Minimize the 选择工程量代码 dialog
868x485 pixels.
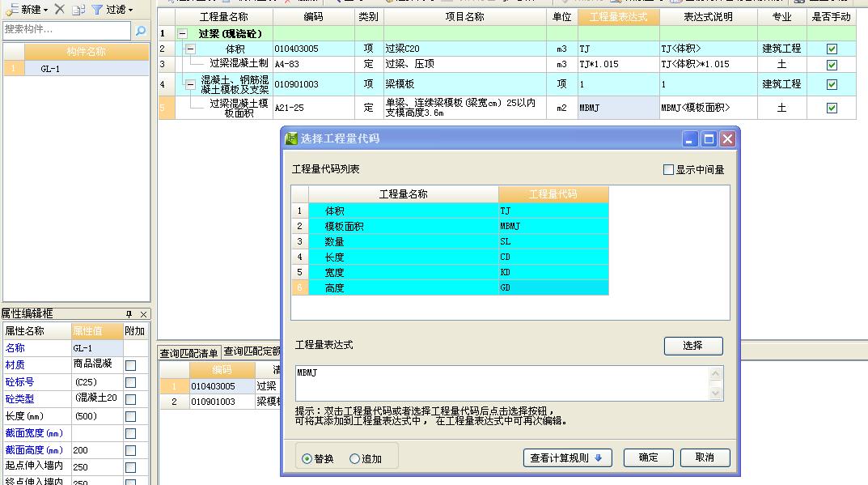[689, 138]
